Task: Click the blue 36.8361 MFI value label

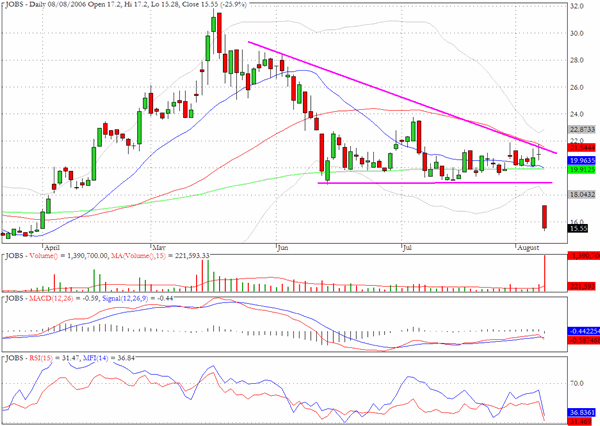Action: 582,413
